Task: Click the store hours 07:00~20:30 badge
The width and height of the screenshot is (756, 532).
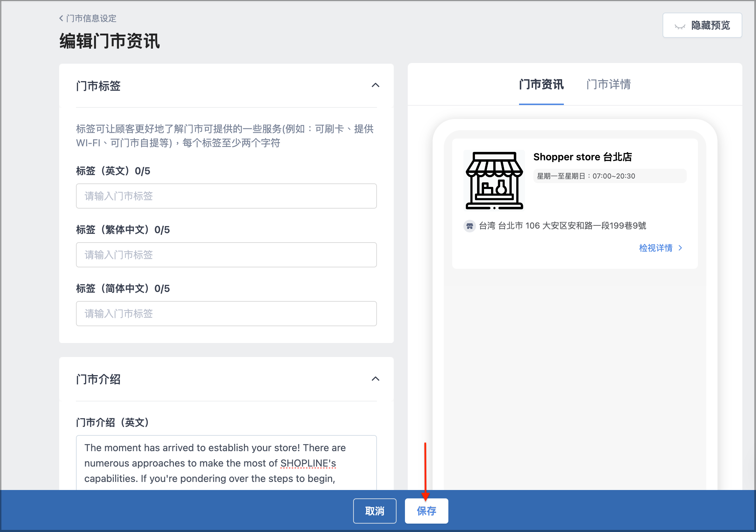Action: coord(610,176)
